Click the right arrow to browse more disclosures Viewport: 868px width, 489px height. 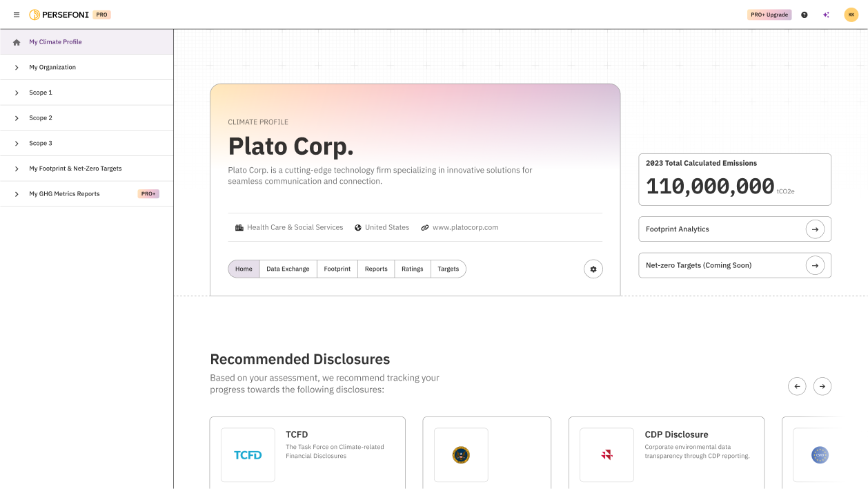[x=822, y=386]
